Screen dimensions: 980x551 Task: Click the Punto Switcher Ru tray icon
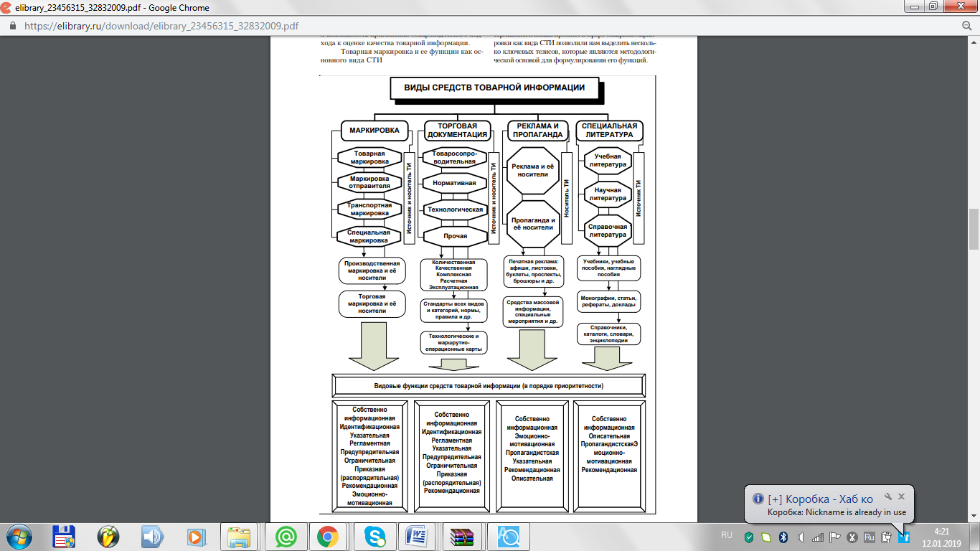pyautogui.click(x=869, y=537)
